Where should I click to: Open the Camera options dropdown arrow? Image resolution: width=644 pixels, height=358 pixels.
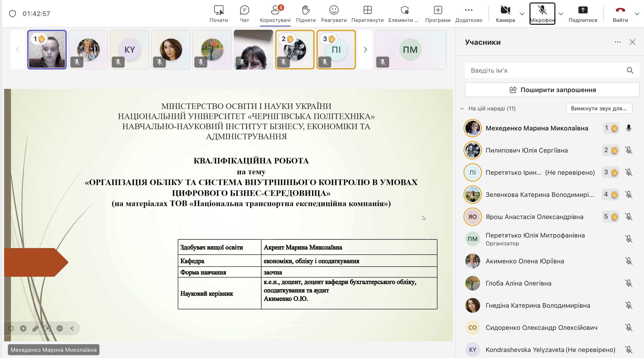522,14
